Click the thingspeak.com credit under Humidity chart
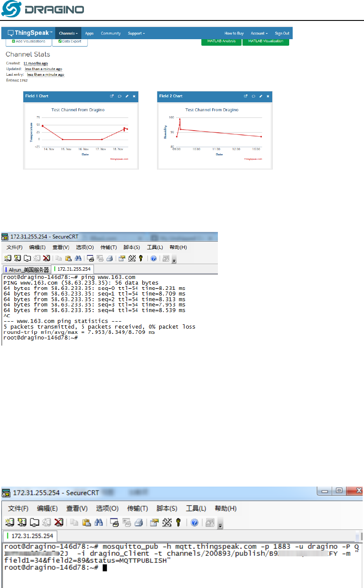 pos(253,159)
